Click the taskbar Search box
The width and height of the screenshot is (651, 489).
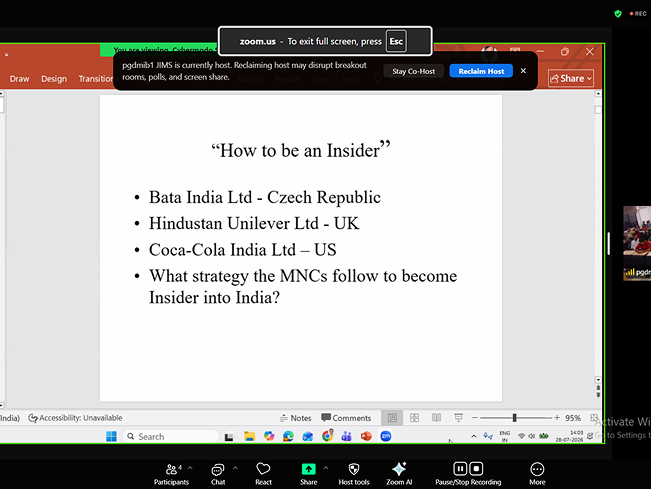pos(171,436)
